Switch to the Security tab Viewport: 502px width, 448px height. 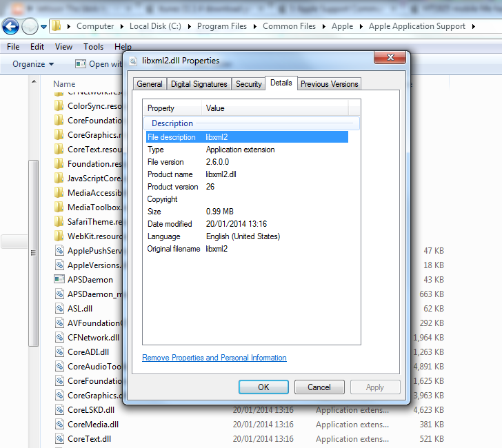[248, 84]
